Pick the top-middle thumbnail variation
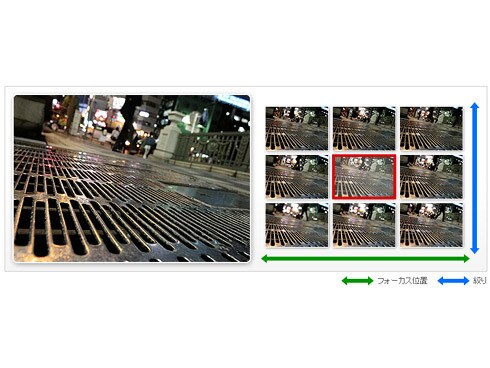The image size is (490, 368). coord(364,128)
